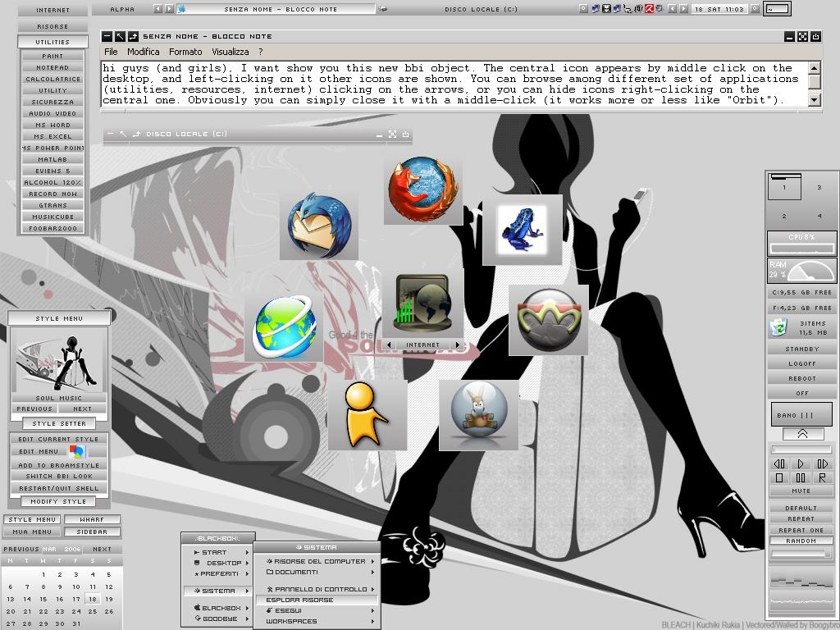Switch to workspace 3 in the pager

pyautogui.click(x=819, y=187)
